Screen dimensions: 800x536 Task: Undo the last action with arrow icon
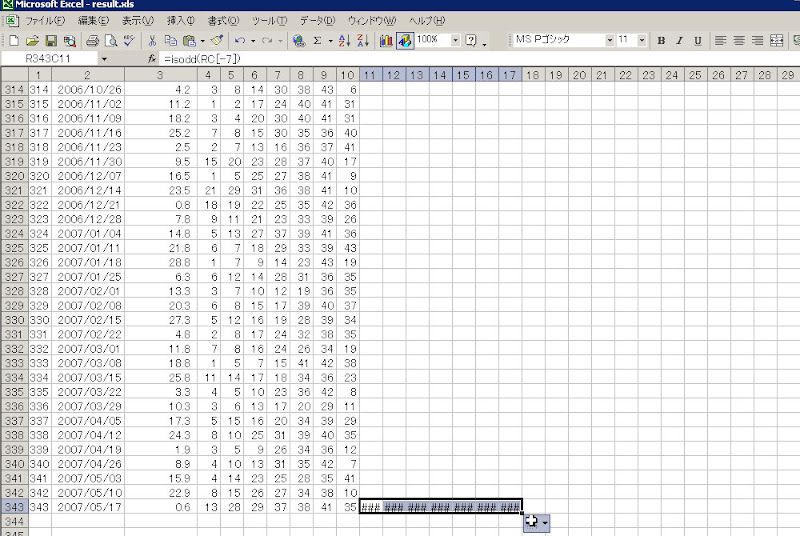tap(240, 40)
